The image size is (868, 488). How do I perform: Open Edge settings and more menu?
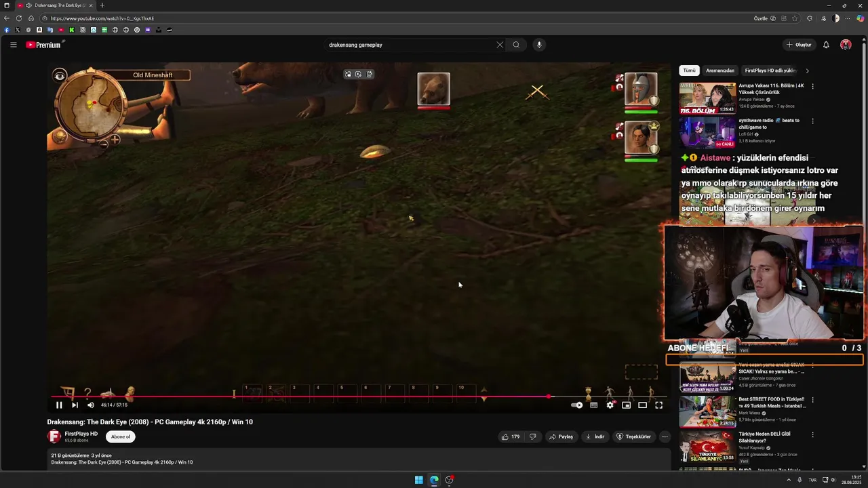[848, 18]
